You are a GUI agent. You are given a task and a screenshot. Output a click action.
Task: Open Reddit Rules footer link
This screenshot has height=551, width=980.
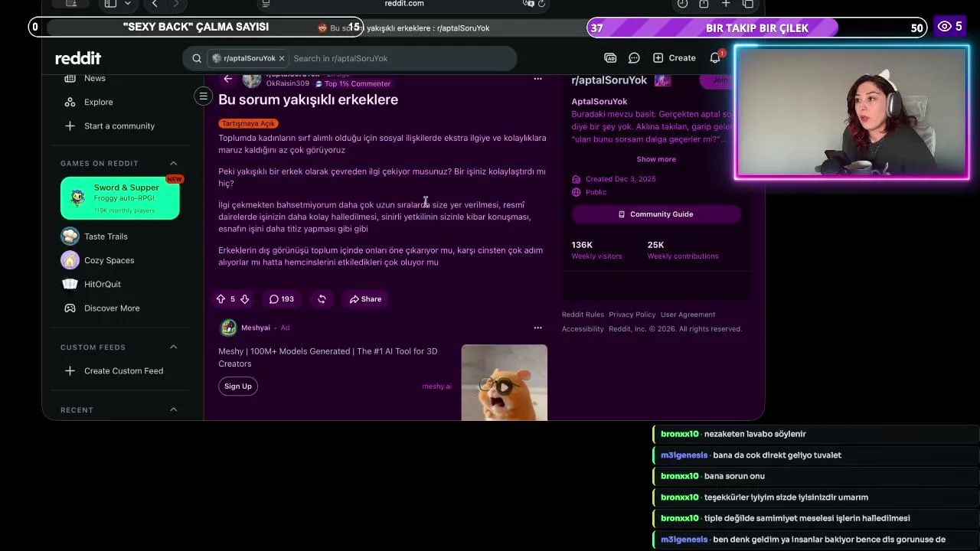pos(583,315)
